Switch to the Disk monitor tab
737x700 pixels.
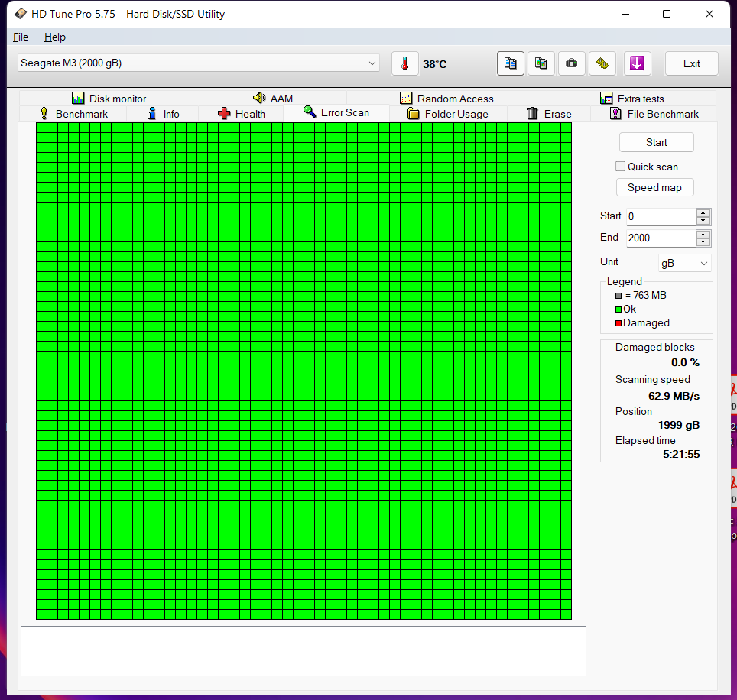pyautogui.click(x=109, y=98)
